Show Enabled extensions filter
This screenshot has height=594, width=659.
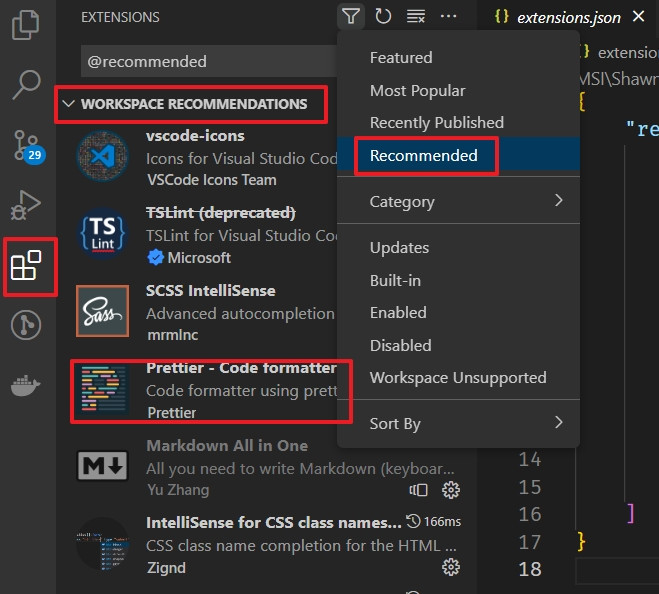click(x=458, y=313)
